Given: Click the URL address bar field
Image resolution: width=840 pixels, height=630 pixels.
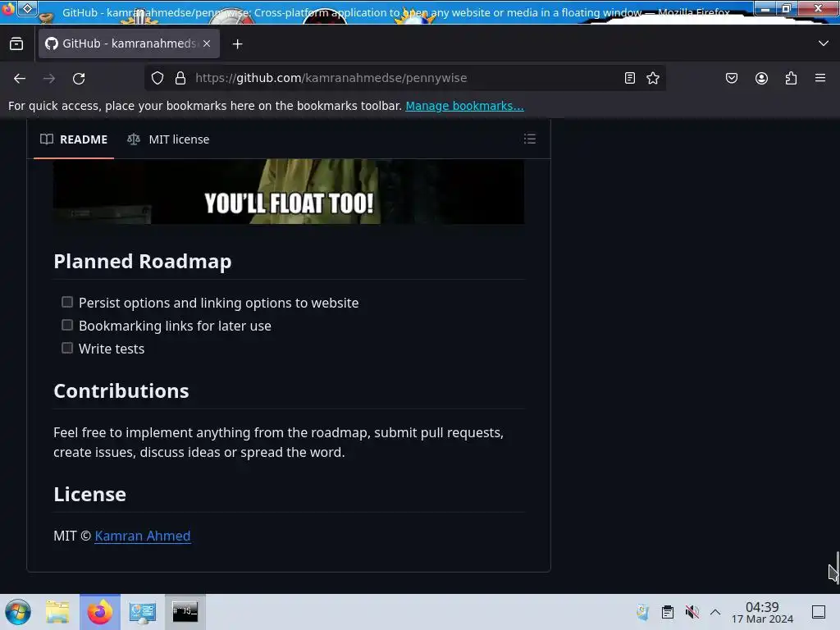Looking at the screenshot, I should [404, 78].
